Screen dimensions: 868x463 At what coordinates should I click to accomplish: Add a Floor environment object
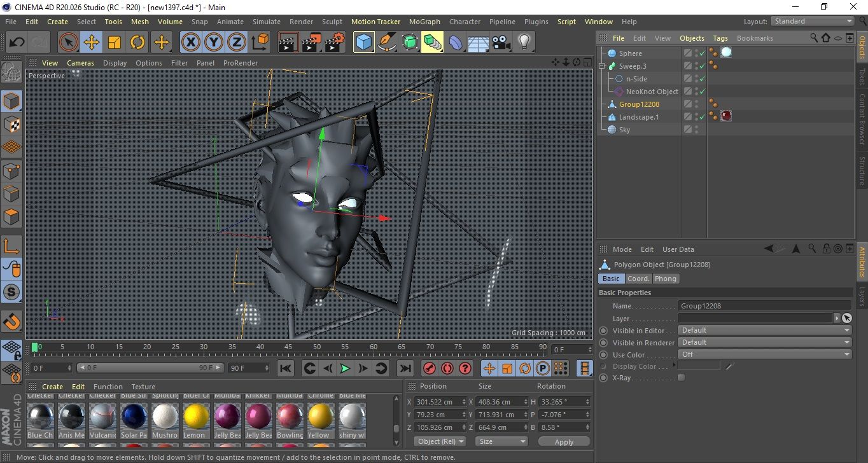pos(478,43)
